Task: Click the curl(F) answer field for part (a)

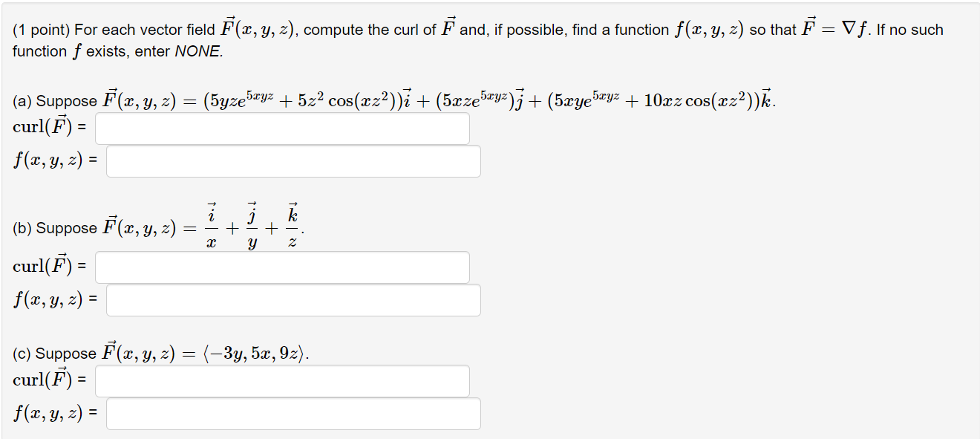Action: click(282, 128)
